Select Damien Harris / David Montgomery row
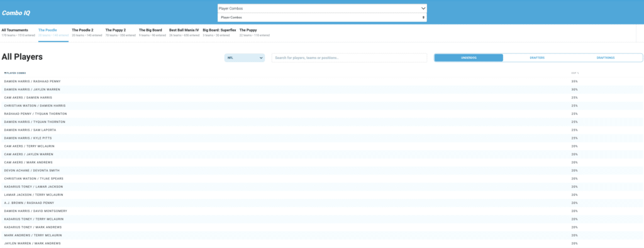The image size is (644, 248). pos(322,211)
